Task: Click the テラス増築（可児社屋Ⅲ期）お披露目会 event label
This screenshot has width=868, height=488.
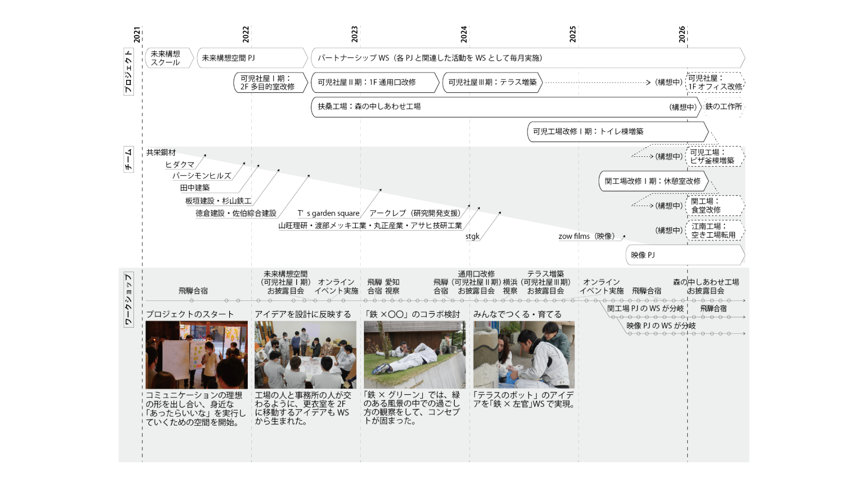Action: tap(546, 282)
